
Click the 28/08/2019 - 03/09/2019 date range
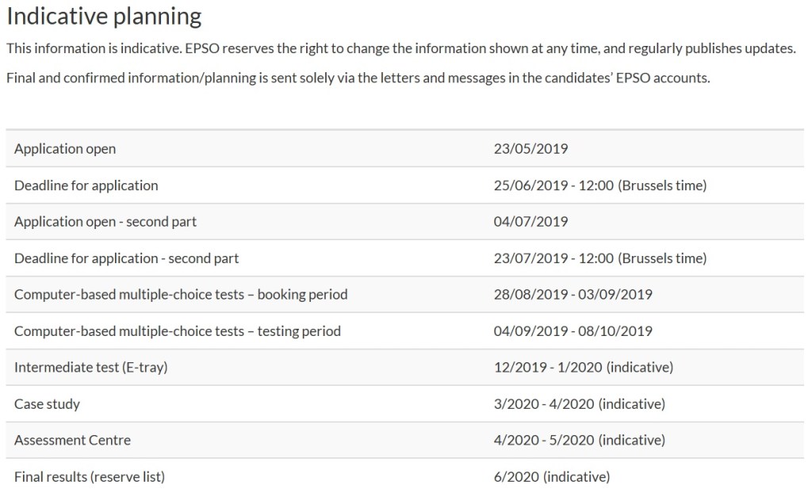(573, 295)
